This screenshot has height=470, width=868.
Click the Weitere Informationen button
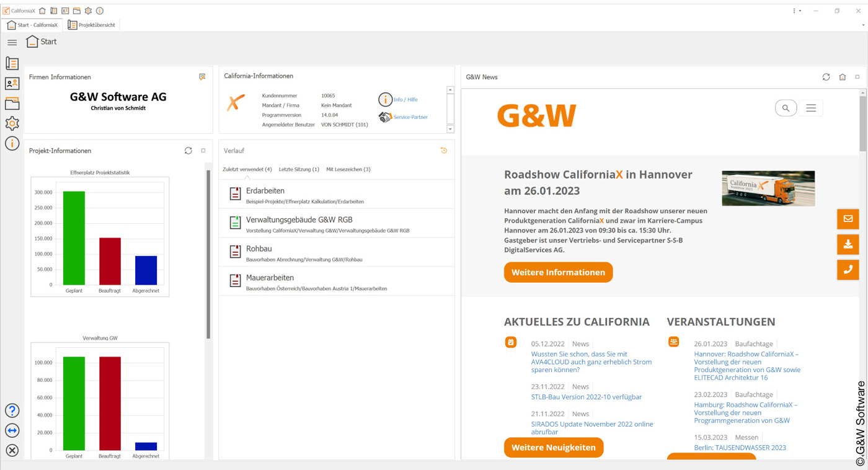[557, 272]
